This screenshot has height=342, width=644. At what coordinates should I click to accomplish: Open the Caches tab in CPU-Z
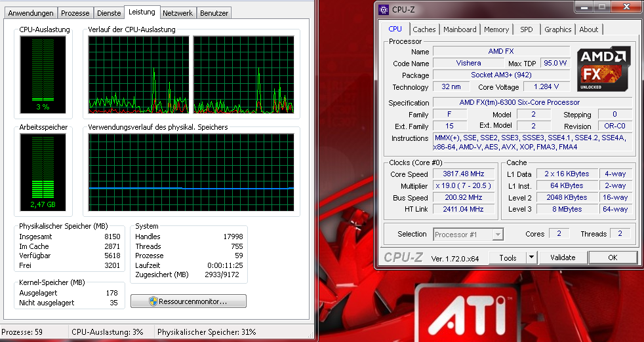coord(424,29)
